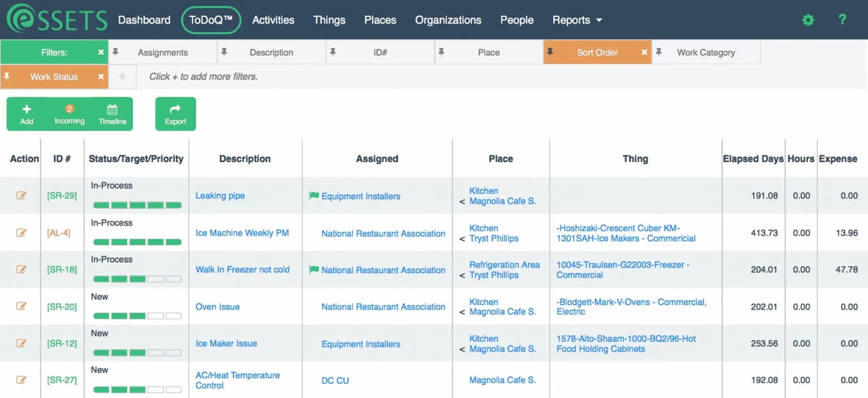
Task: Open the Ice Machine Weekly PM description link
Action: (242, 233)
